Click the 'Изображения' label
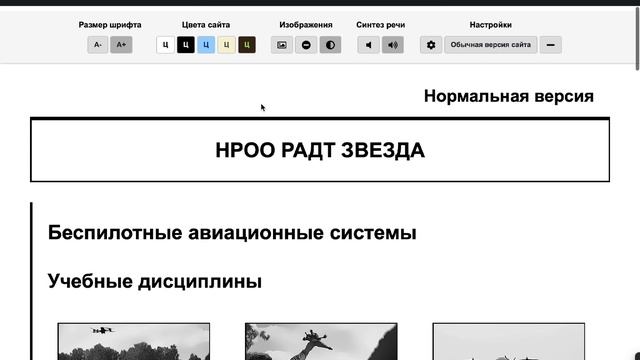This screenshot has height=360, width=640. coord(306,25)
